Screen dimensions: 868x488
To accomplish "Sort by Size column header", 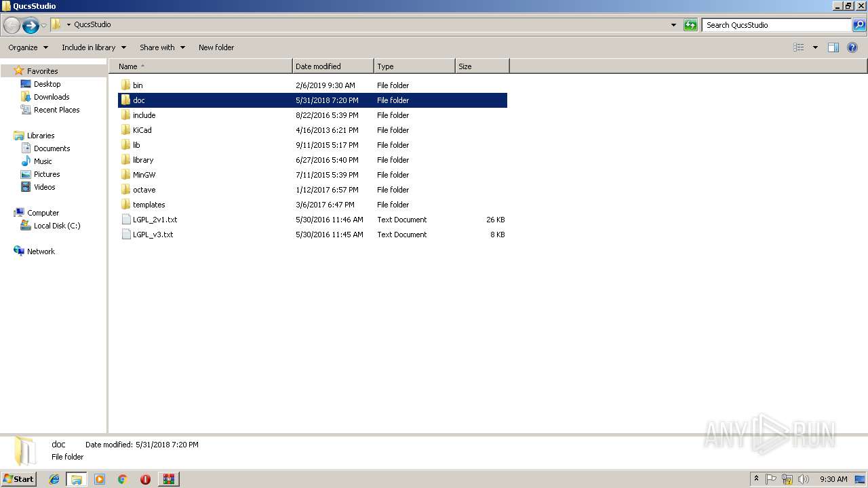I will 482,66.
